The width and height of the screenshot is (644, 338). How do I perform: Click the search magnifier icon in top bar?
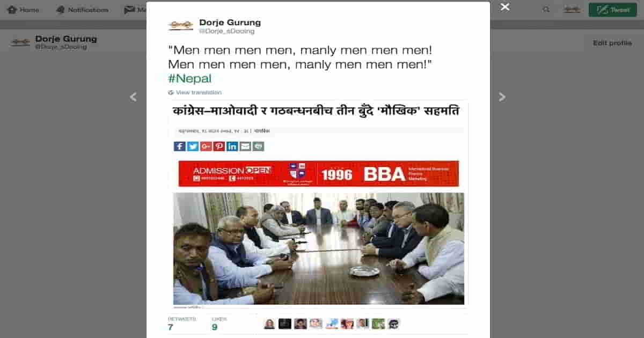546,10
